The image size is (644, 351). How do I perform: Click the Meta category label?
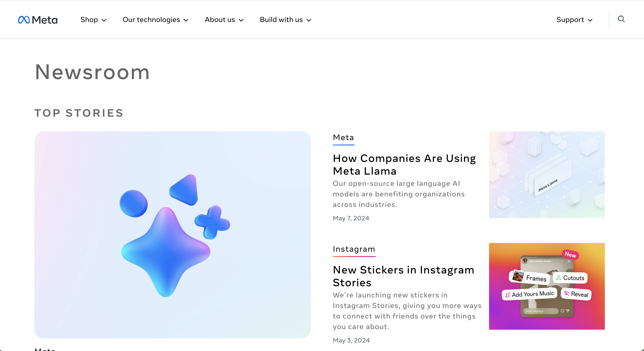(344, 138)
